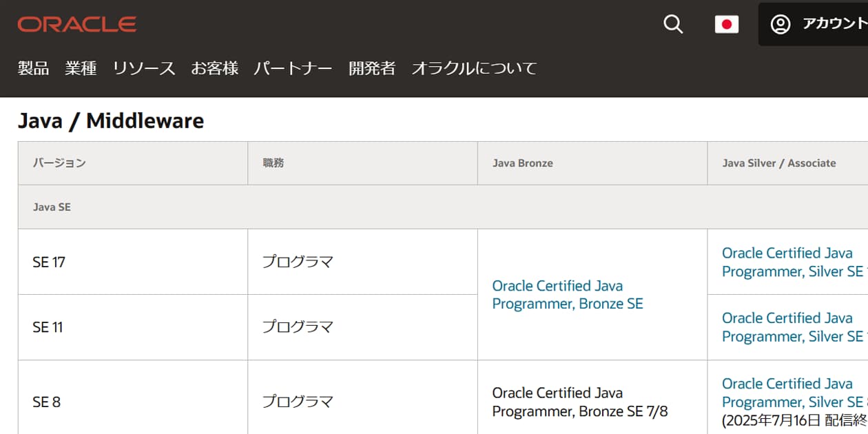Viewport: 868px width, 434px height.
Task: Open the Silver SE link in SE 8 row
Action: pos(792,393)
